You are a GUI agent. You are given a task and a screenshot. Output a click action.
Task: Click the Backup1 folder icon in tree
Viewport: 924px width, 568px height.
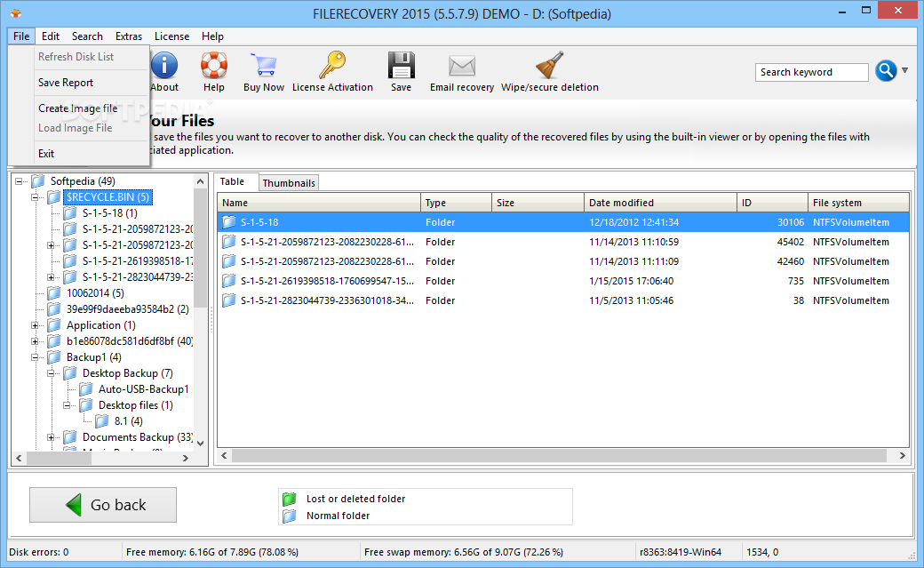(54, 356)
